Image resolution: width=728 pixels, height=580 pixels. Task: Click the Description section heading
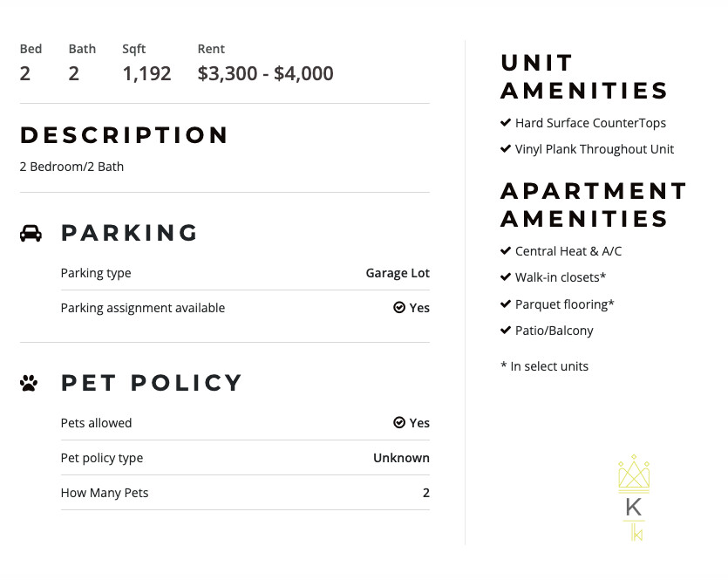(125, 135)
